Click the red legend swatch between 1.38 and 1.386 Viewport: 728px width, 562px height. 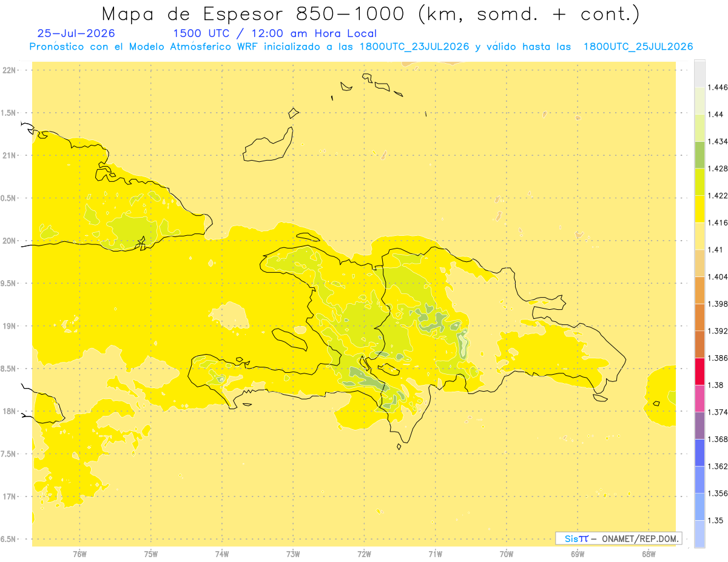tap(699, 371)
